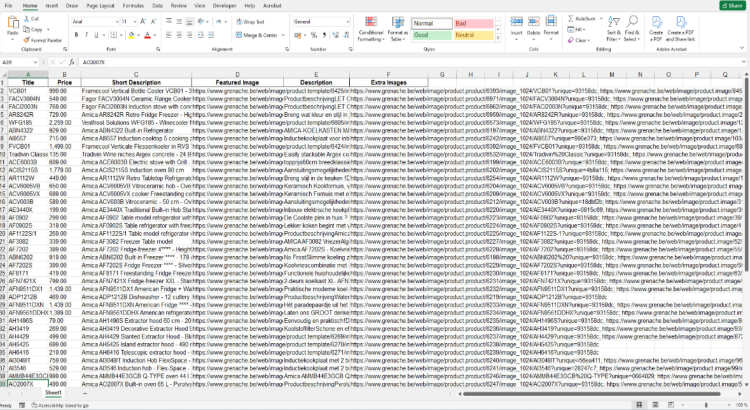750x410 pixels.
Task: Switch to Page Layout view in status bar
Action: (x=655, y=405)
